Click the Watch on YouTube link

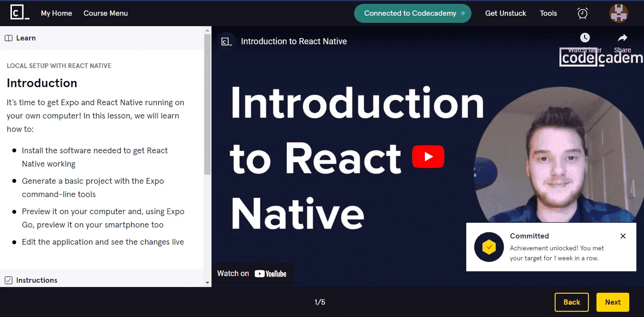pos(252,274)
